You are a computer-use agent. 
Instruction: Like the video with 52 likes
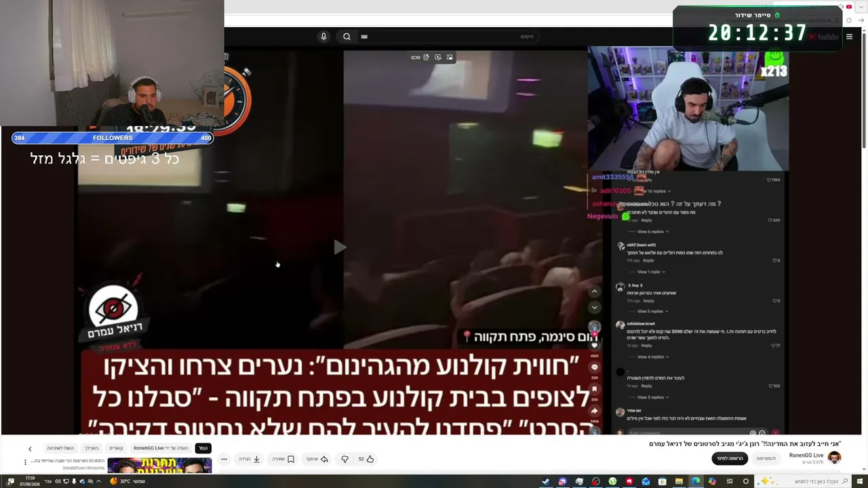point(366,459)
